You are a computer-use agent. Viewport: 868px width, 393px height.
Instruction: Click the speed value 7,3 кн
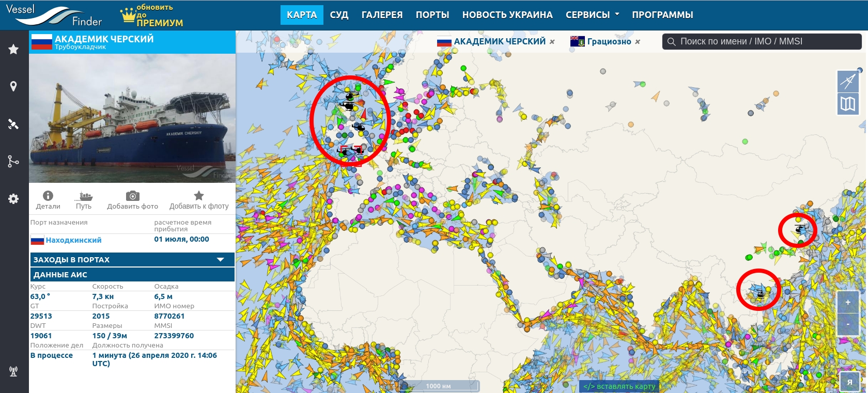point(103,296)
